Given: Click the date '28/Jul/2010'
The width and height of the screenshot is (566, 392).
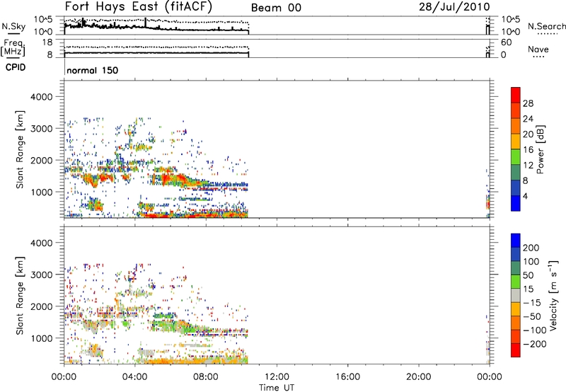Looking at the screenshot, I should [454, 7].
